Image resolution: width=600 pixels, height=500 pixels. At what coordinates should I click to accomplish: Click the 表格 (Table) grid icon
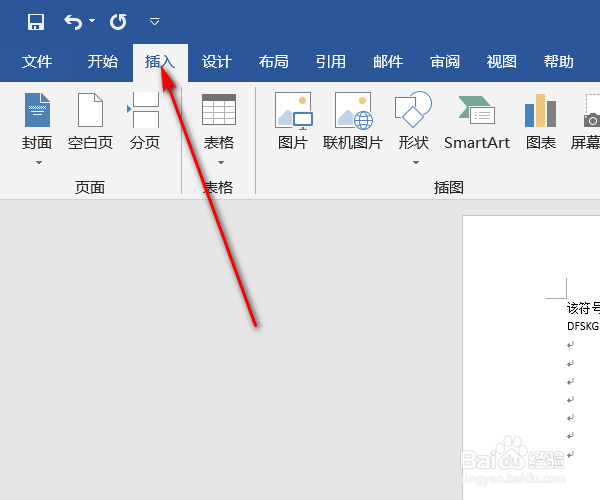coord(219,109)
